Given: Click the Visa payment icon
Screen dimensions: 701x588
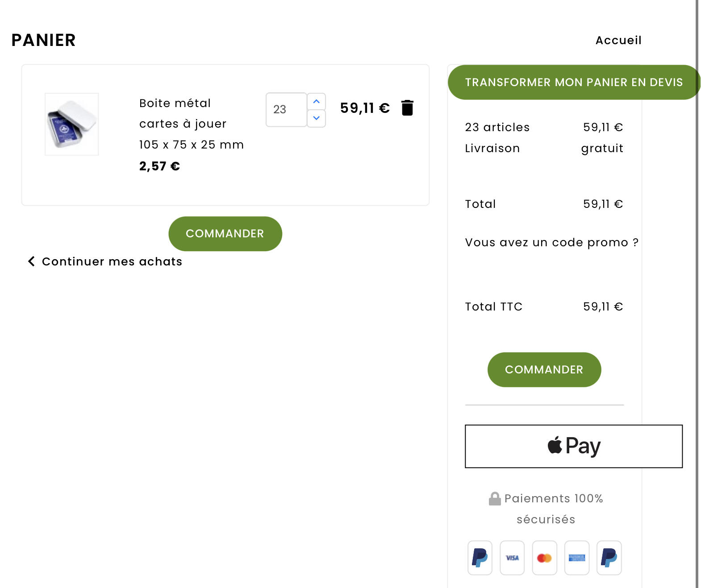Looking at the screenshot, I should 512,558.
